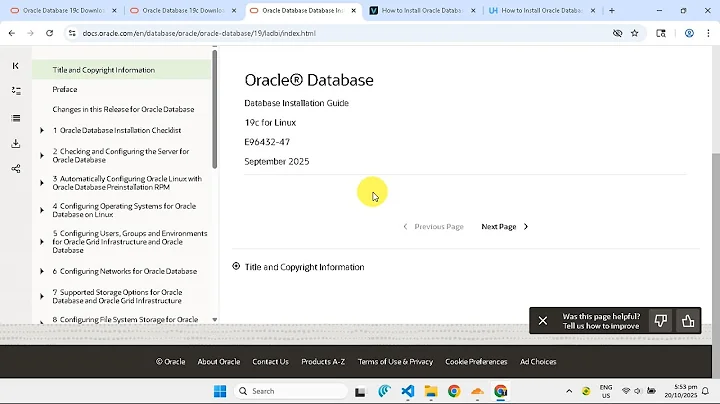Screen dimensions: 720x404
Task: Open a new browser tab
Action: (x=612, y=10)
